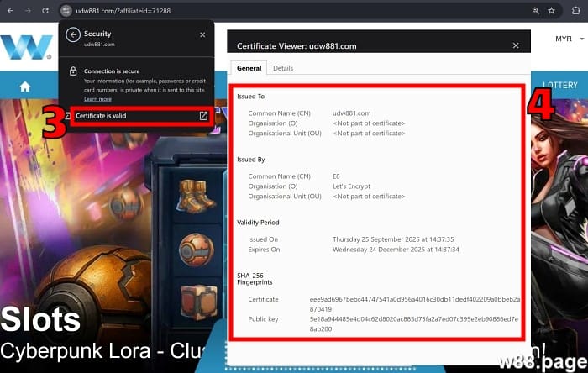Screen dimensions: 588x373
Task: Click the Validity Period section heading
Action: pyautogui.click(x=258, y=223)
